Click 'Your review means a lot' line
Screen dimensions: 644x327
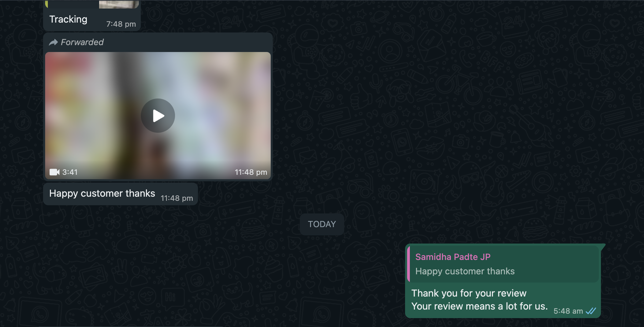coord(479,306)
